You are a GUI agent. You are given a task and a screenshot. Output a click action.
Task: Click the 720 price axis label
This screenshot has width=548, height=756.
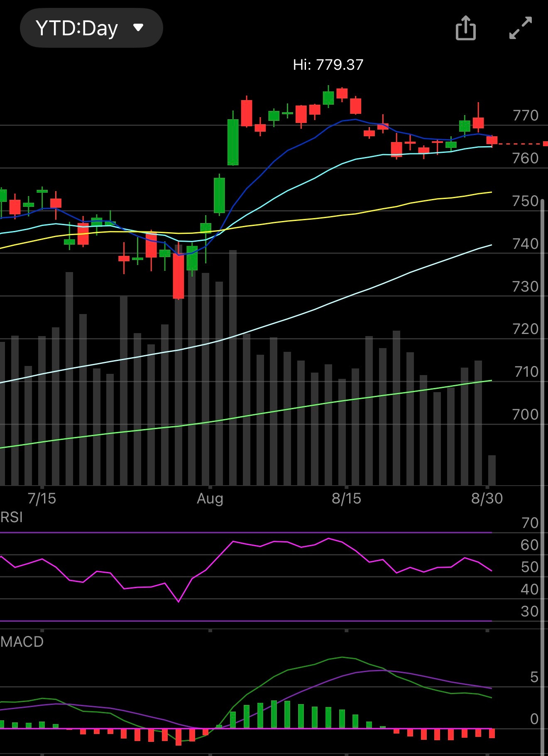point(526,329)
